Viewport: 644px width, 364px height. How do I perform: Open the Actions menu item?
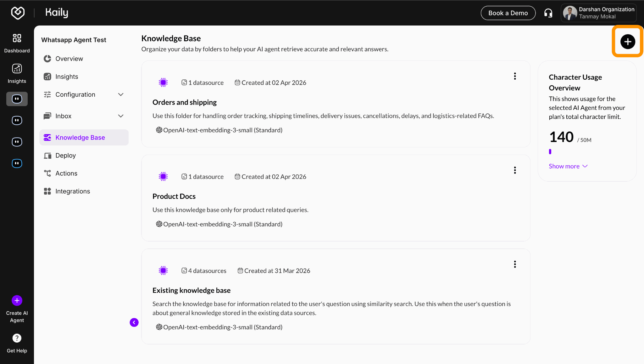pyautogui.click(x=66, y=173)
